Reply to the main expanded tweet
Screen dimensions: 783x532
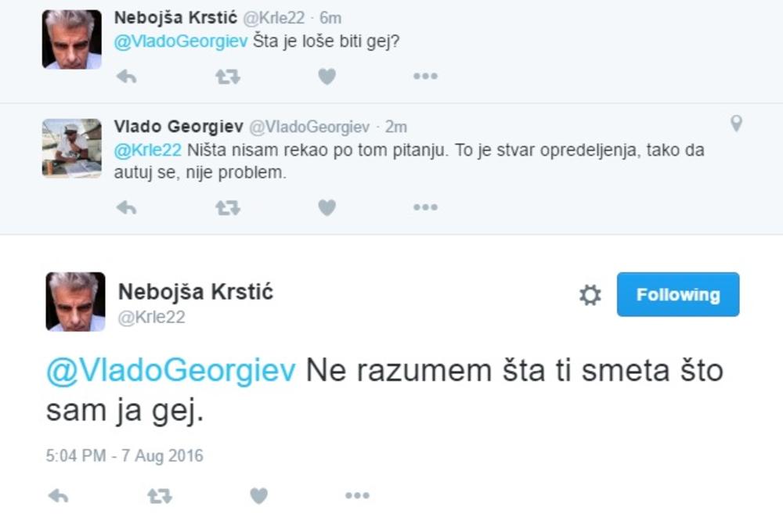click(58, 496)
